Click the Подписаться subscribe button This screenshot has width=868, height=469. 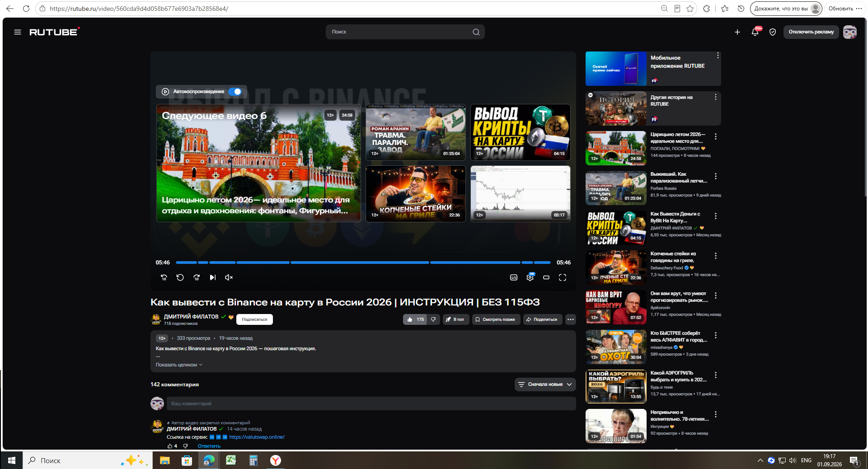click(254, 319)
